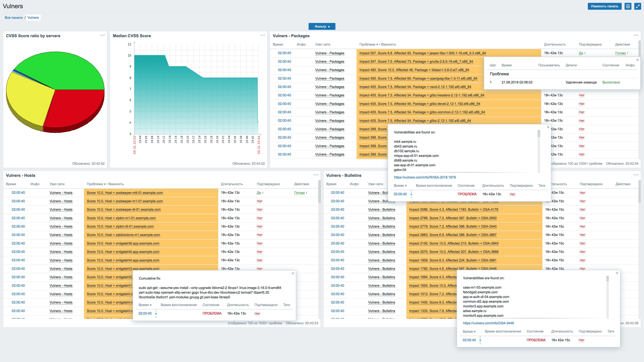
Task: Sort by Время in the DSA-3446 popup
Action: (x=470, y=331)
